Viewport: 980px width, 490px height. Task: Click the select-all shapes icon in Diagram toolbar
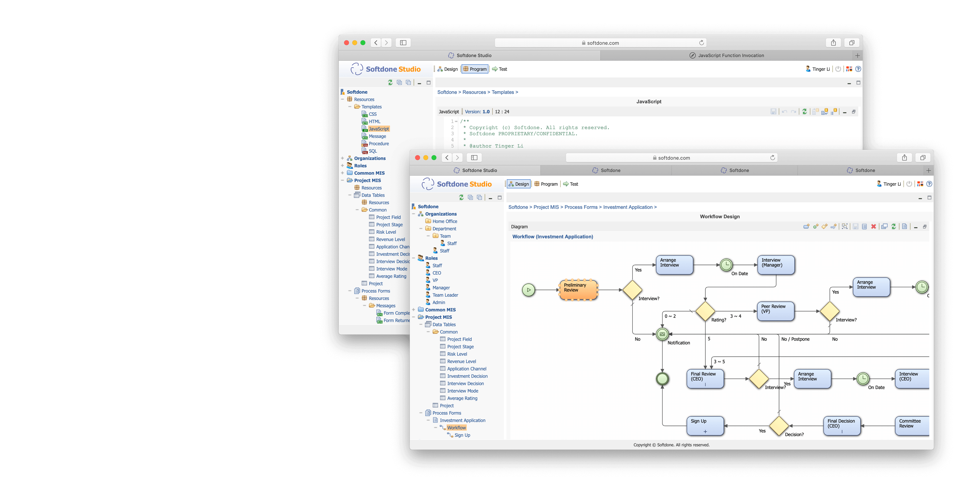845,227
